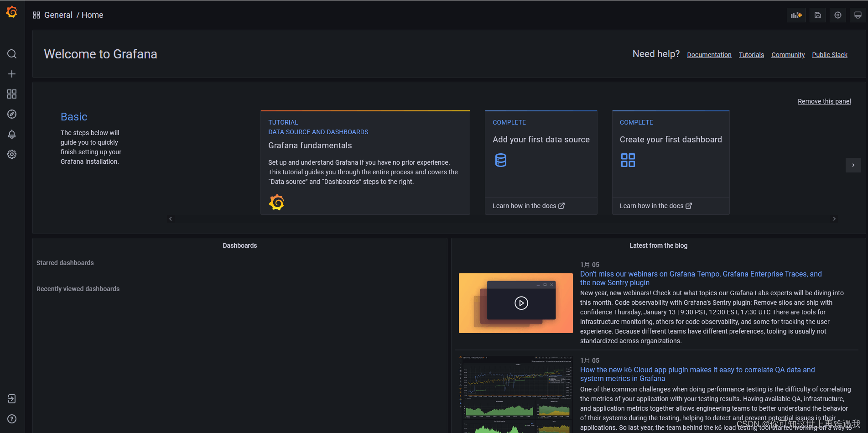
Task: Click Remove this panel link
Action: click(824, 101)
